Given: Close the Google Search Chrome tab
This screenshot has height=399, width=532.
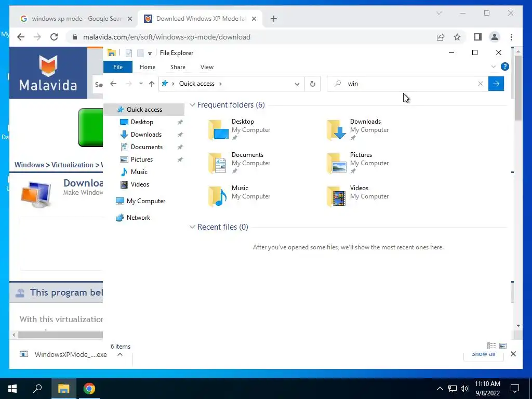Looking at the screenshot, I should click(129, 19).
